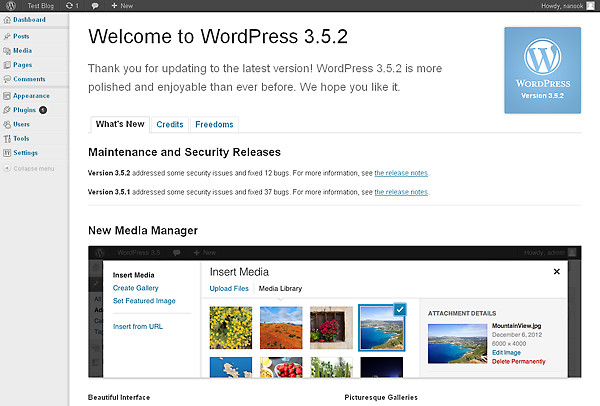The height and width of the screenshot is (406, 600).
Task: Click the Picturesque Galleries heading
Action: point(381,397)
